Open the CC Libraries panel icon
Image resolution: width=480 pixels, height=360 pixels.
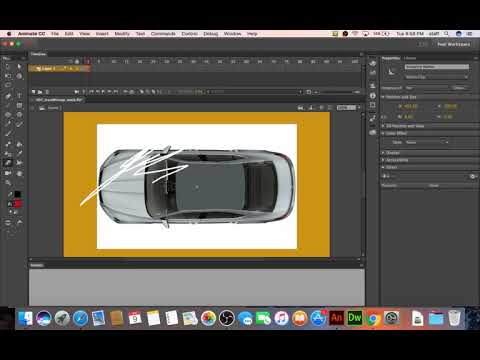pos(373,132)
